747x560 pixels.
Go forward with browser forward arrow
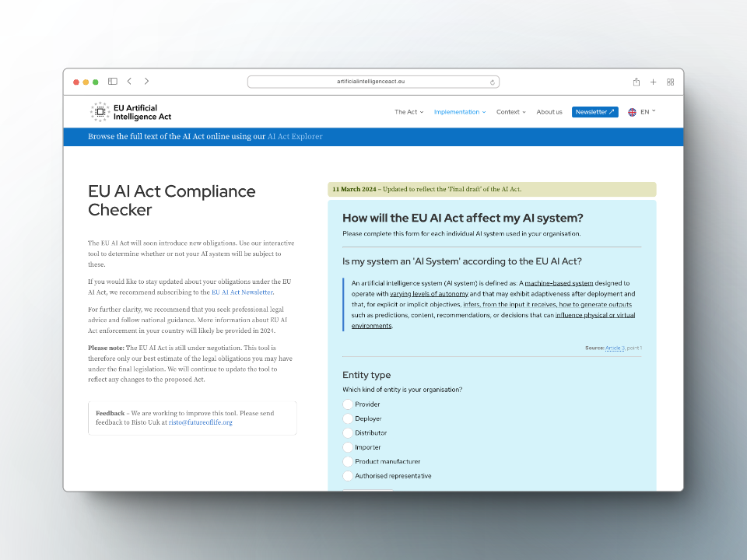146,82
